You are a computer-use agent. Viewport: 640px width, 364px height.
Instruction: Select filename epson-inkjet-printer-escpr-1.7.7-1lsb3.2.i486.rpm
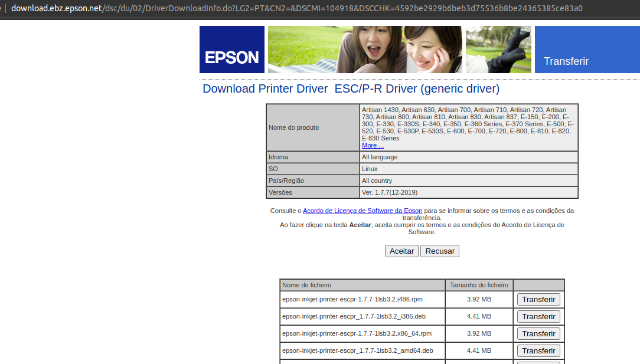(x=352, y=299)
